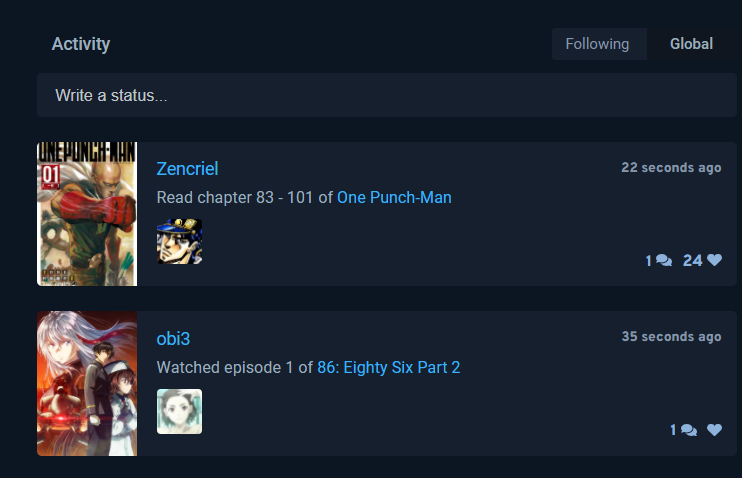Switch the feed to the Following tab
Image resolution: width=742 pixels, height=478 pixels.
597,44
